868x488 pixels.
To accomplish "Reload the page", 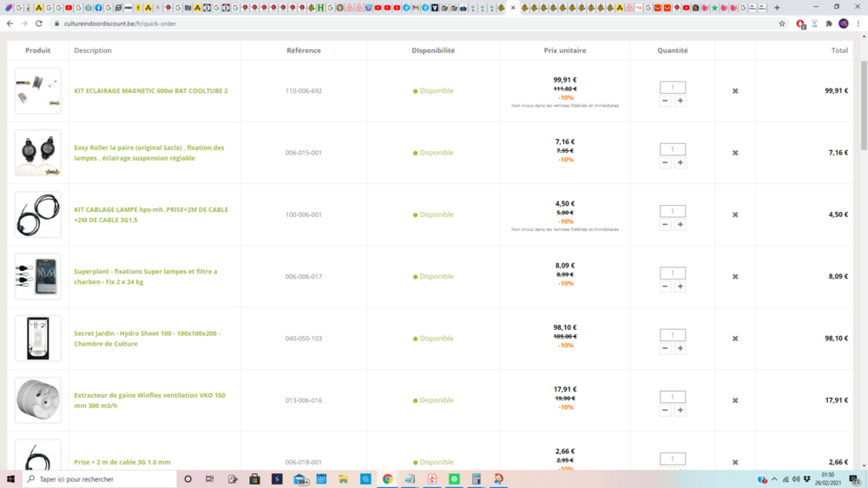I will click(39, 23).
